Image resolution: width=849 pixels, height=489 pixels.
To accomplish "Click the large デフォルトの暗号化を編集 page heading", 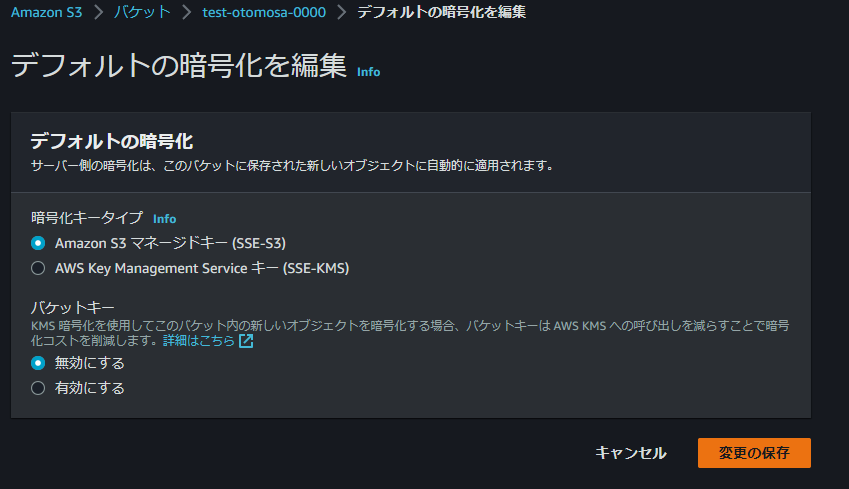I will click(x=179, y=66).
